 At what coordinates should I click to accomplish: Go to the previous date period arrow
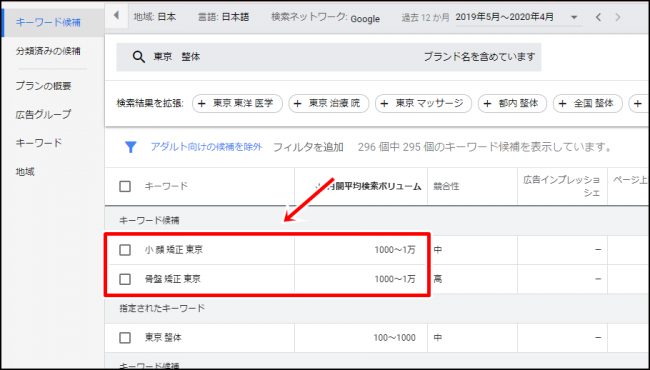[598, 17]
